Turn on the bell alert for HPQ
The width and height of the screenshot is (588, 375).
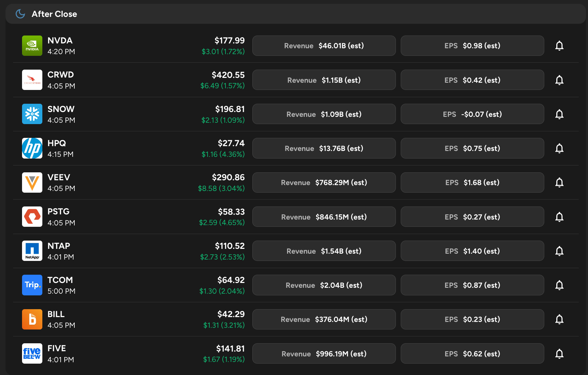[559, 148]
